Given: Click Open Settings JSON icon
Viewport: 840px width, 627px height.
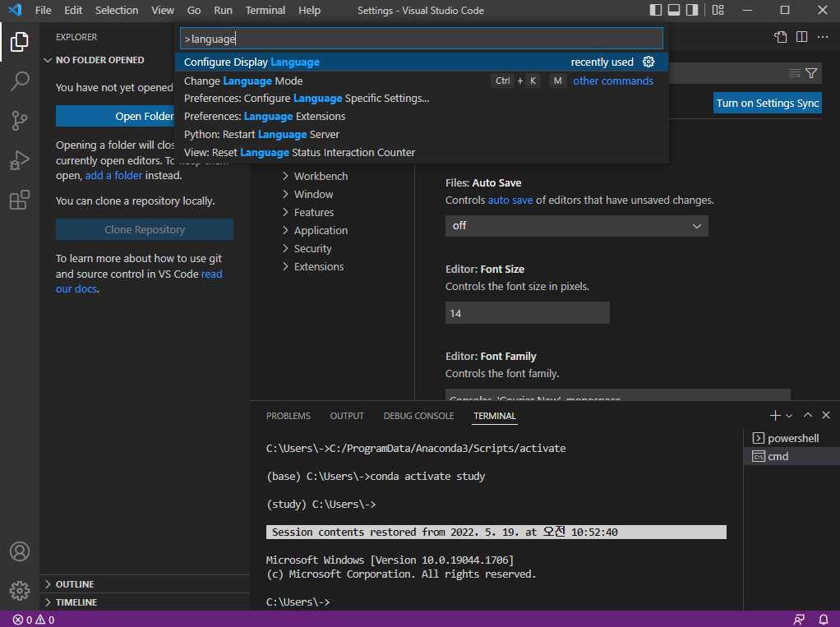Looking at the screenshot, I should pos(781,36).
